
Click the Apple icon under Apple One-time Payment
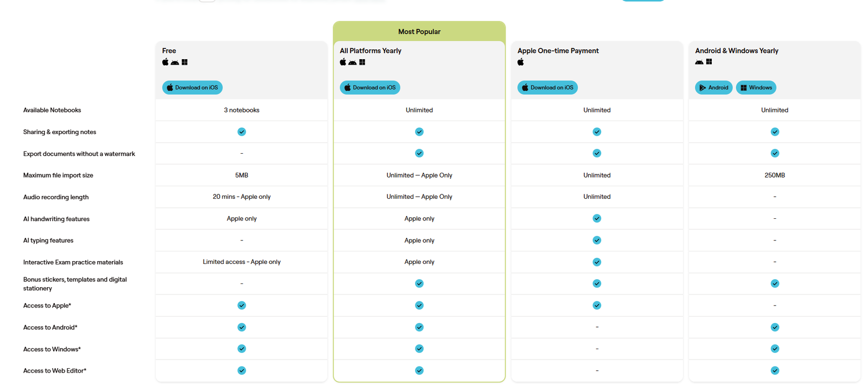521,62
